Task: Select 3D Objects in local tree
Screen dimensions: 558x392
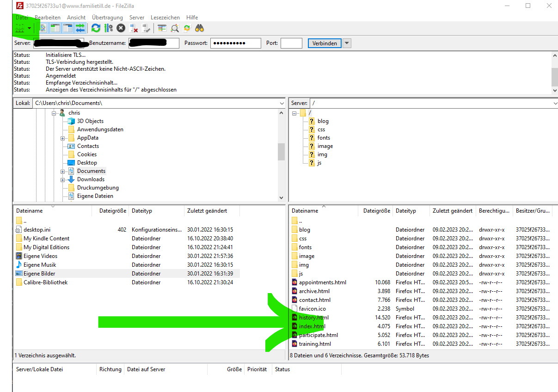Action: point(90,121)
